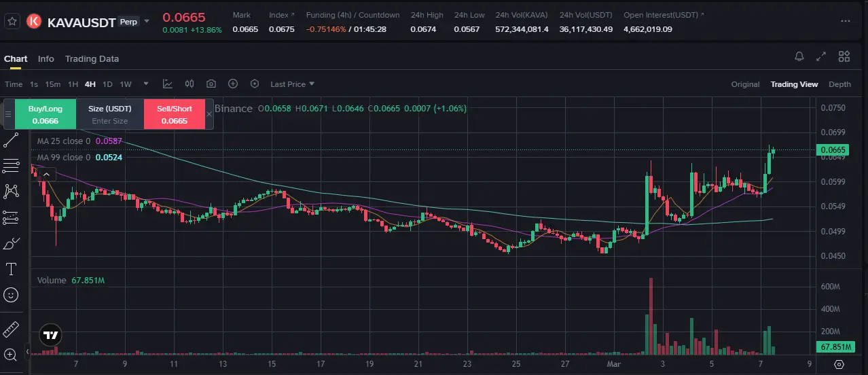Select the trend line drawing tool

(11, 141)
